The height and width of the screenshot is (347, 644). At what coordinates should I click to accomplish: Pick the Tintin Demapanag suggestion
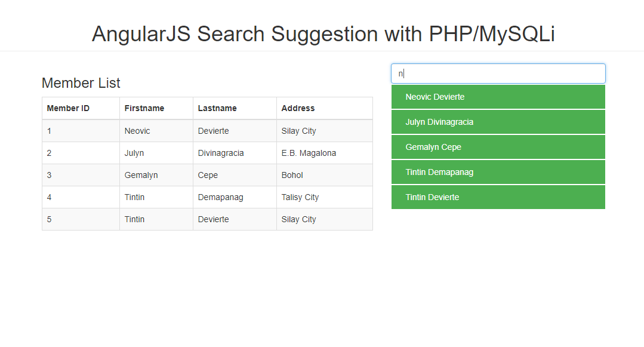[498, 172]
